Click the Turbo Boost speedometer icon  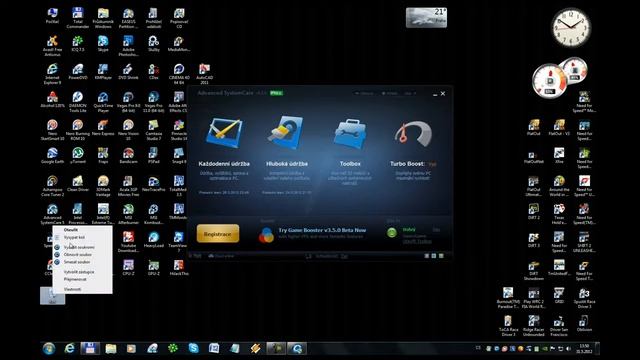pos(413,134)
